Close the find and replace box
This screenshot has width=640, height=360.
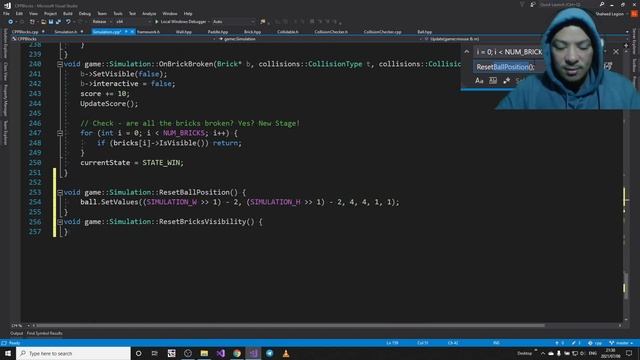tap(616, 52)
